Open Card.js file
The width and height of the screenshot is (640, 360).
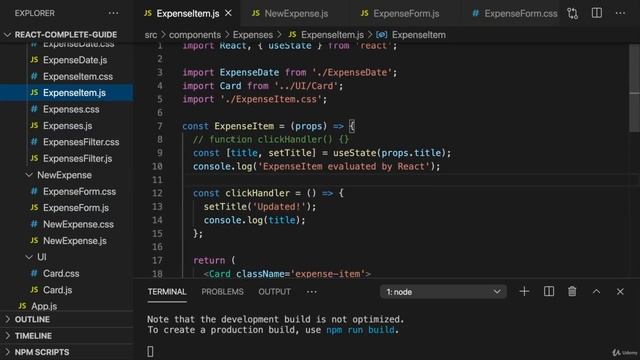pos(57,290)
